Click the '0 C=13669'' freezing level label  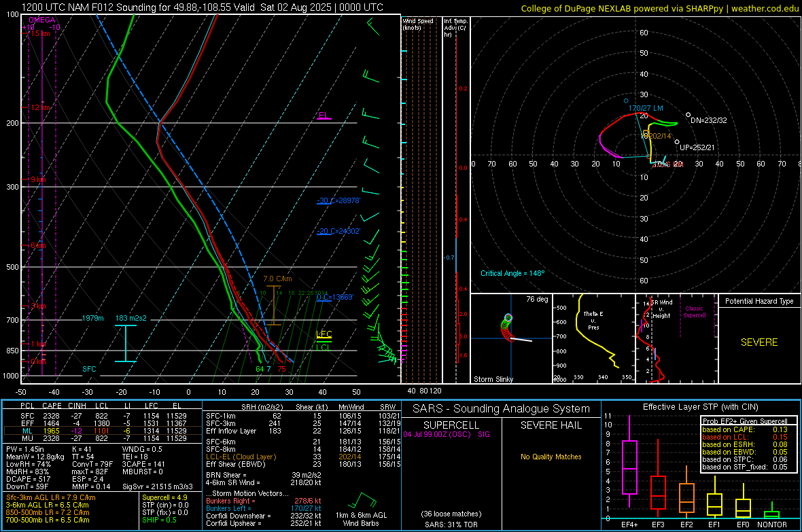(335, 297)
